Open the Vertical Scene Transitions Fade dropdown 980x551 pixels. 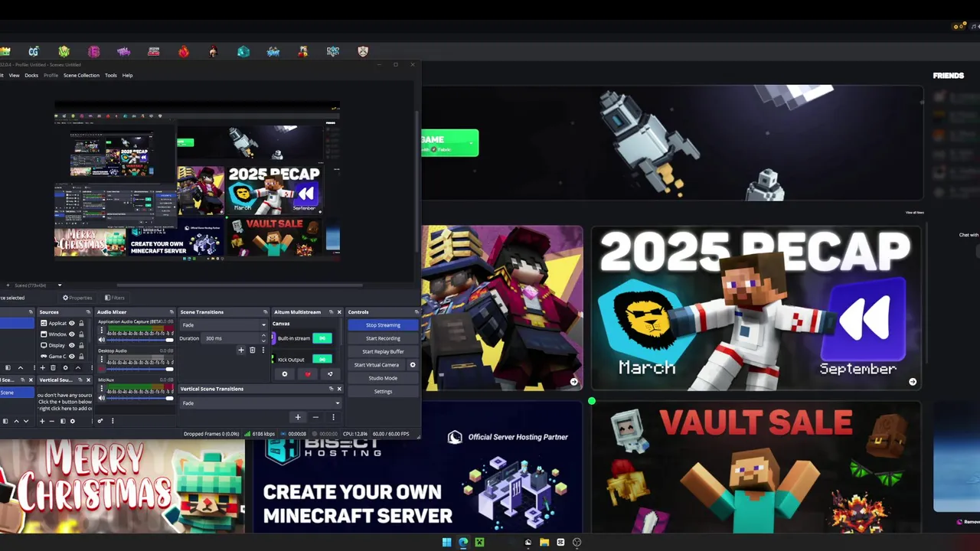coord(261,403)
